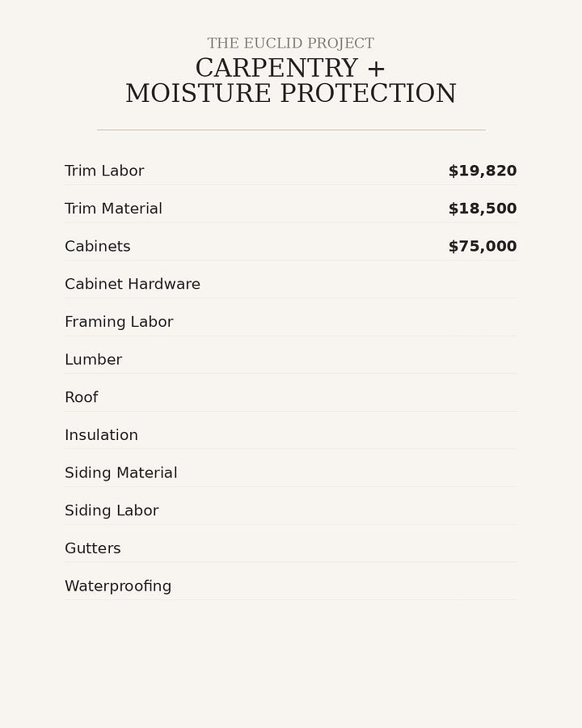Click the Insulation row label
The image size is (582, 728).
tap(101, 434)
